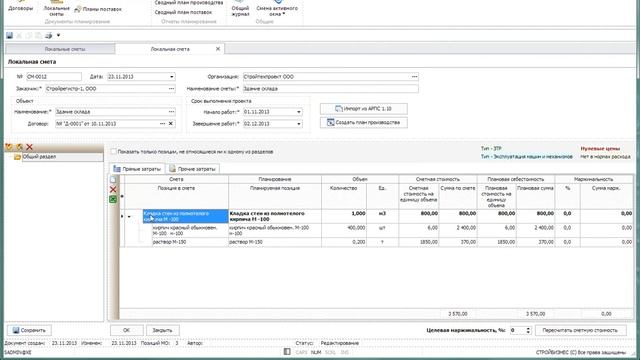Open Планы поставок in ribbon
640x360 pixels.
click(98, 9)
